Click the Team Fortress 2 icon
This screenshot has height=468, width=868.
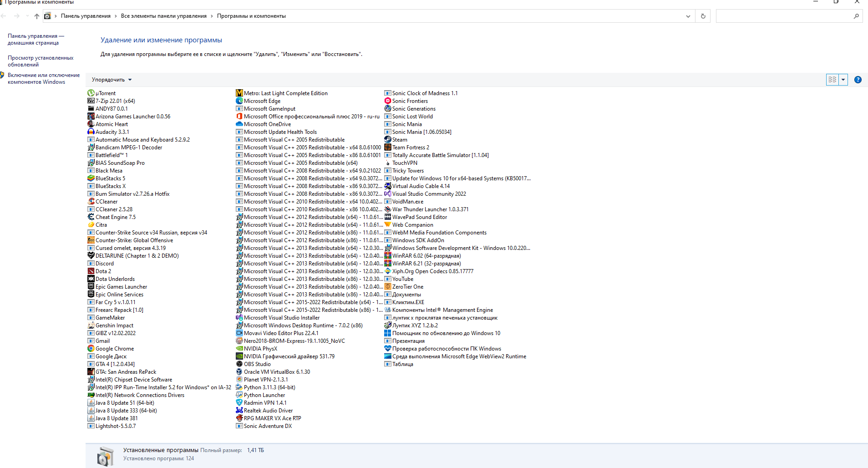point(388,147)
